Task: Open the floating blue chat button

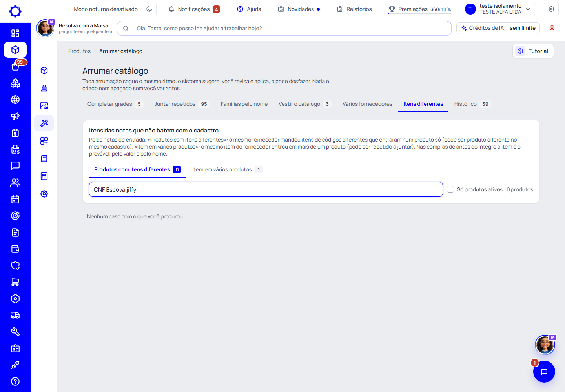Action: (544, 372)
